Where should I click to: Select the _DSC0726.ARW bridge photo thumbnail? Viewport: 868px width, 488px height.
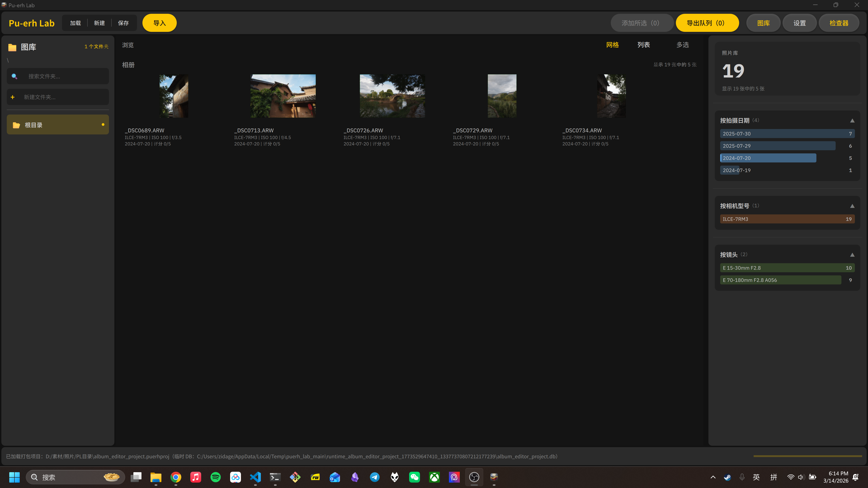coord(392,96)
